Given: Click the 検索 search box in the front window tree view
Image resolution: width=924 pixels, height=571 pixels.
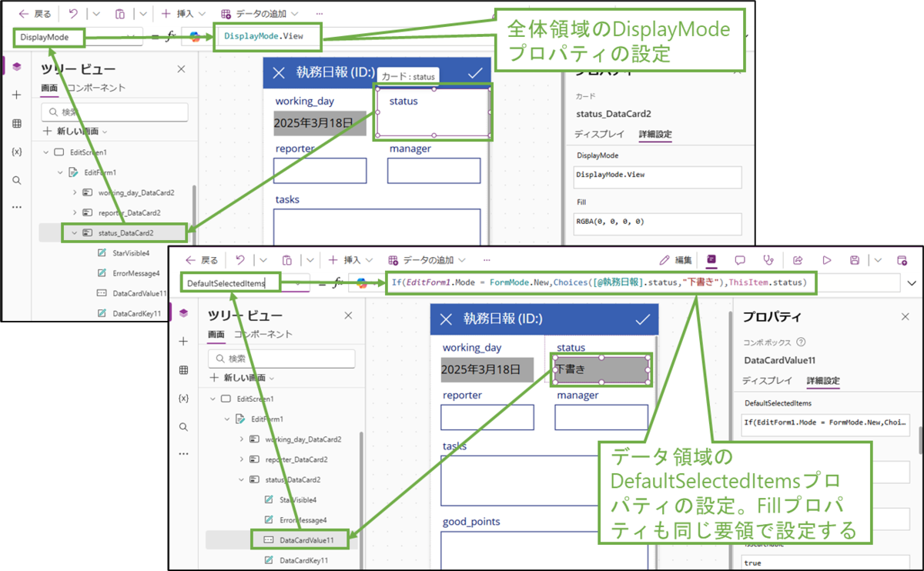Looking at the screenshot, I should (282, 359).
